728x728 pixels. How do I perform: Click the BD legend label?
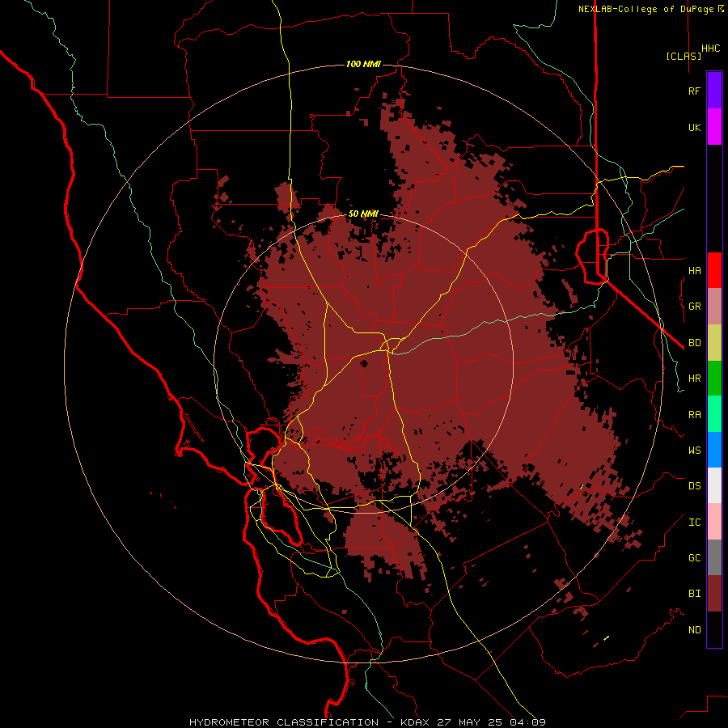tap(694, 343)
